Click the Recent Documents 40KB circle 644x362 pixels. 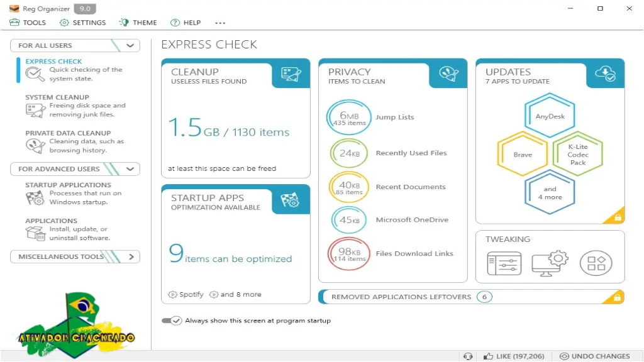click(x=348, y=187)
